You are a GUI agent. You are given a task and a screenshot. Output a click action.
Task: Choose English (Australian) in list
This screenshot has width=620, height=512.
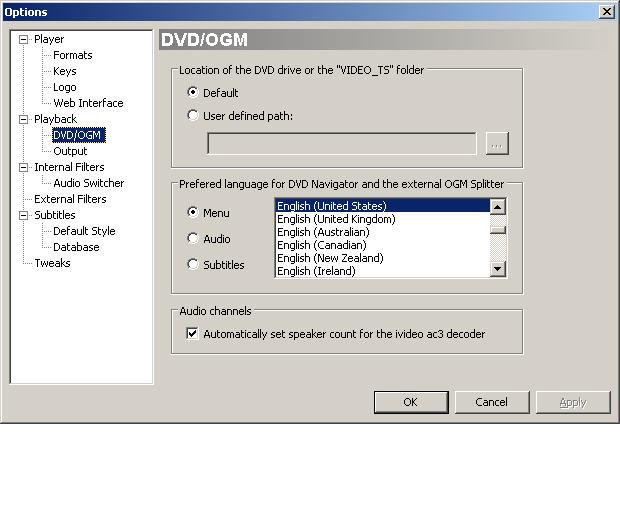tap(382, 232)
